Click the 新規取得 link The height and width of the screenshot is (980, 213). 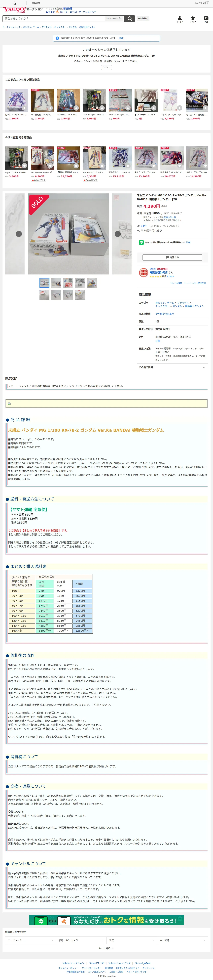[67, 8]
